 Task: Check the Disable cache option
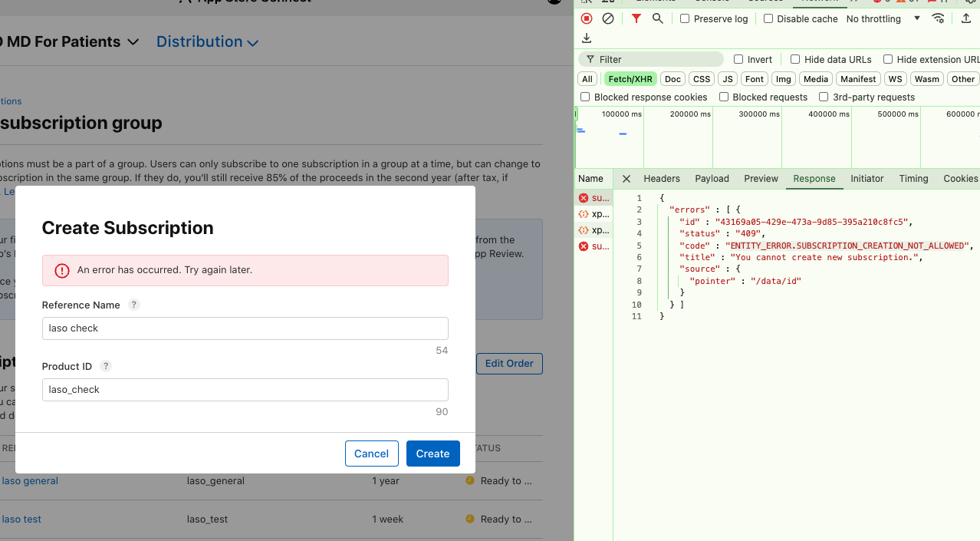click(x=768, y=18)
